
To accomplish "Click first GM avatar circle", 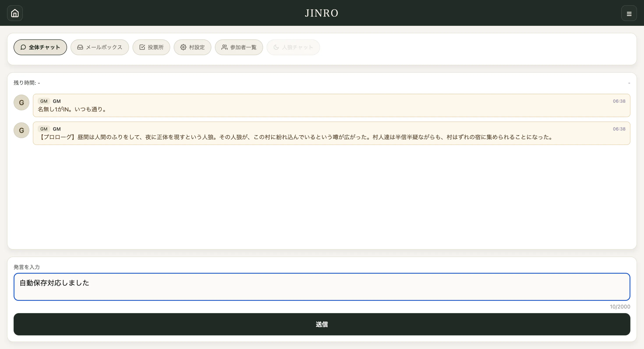I will (x=21, y=102).
